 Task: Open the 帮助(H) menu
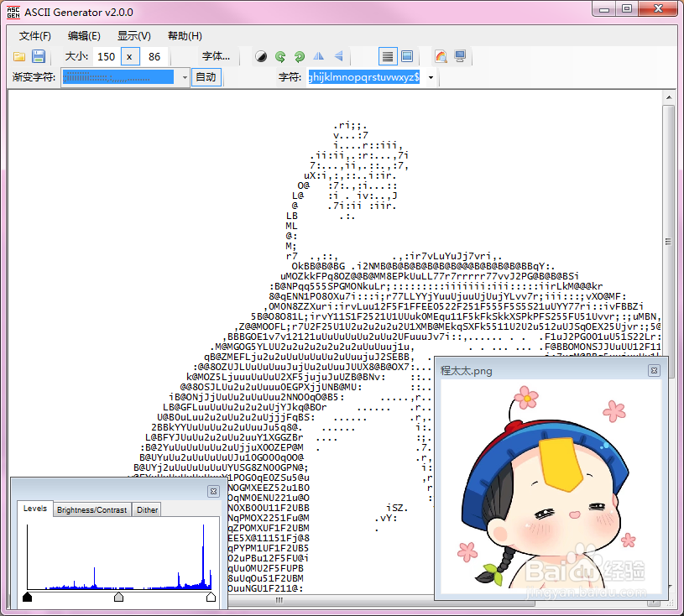tap(185, 36)
